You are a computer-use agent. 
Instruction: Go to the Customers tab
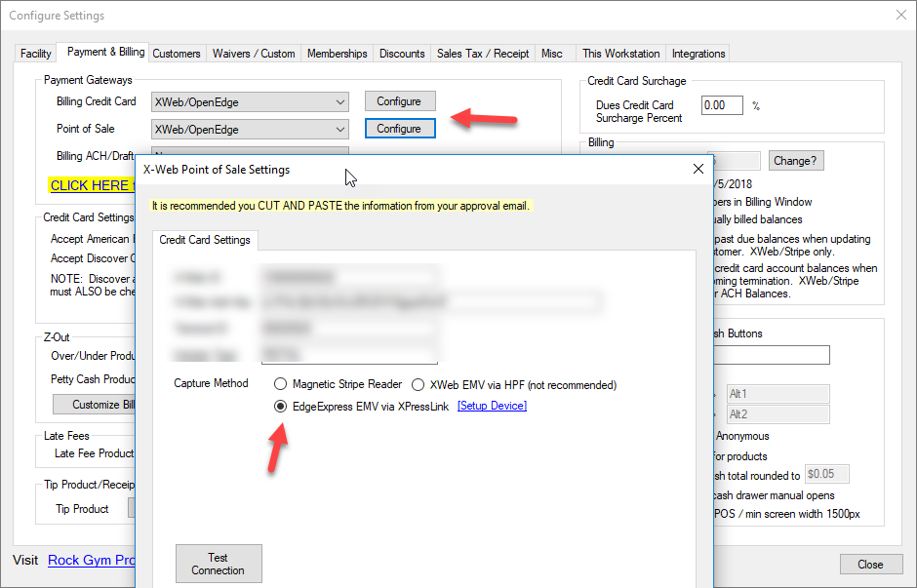pyautogui.click(x=177, y=54)
